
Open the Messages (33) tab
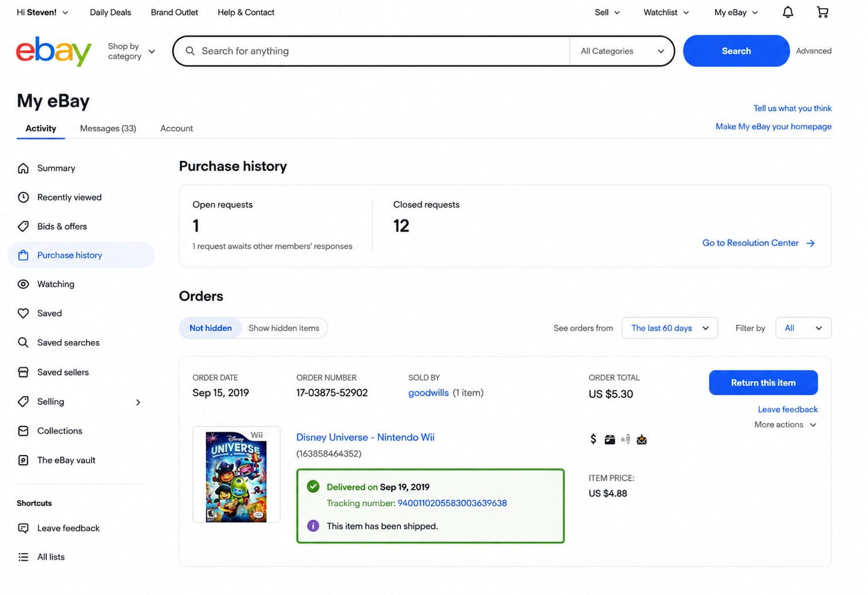click(108, 128)
